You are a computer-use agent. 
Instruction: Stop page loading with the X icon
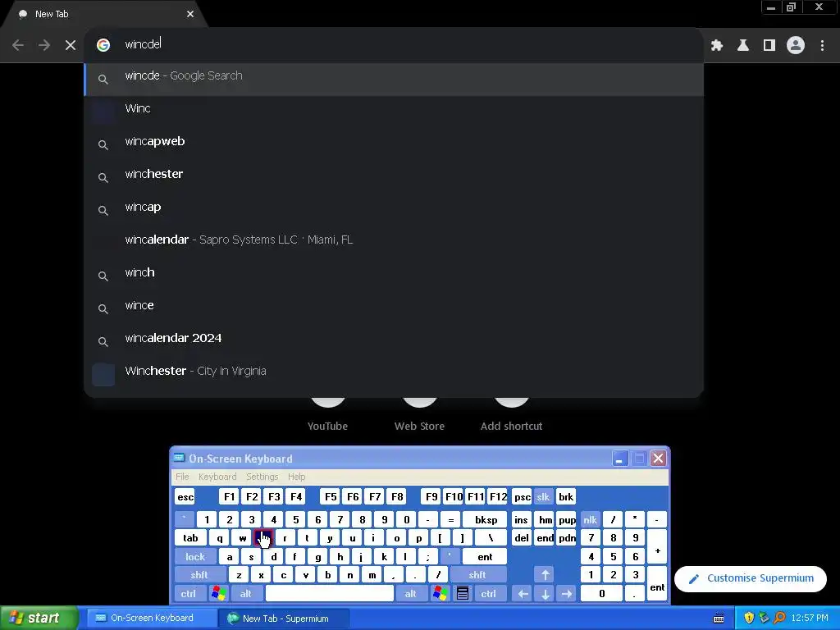(71, 45)
